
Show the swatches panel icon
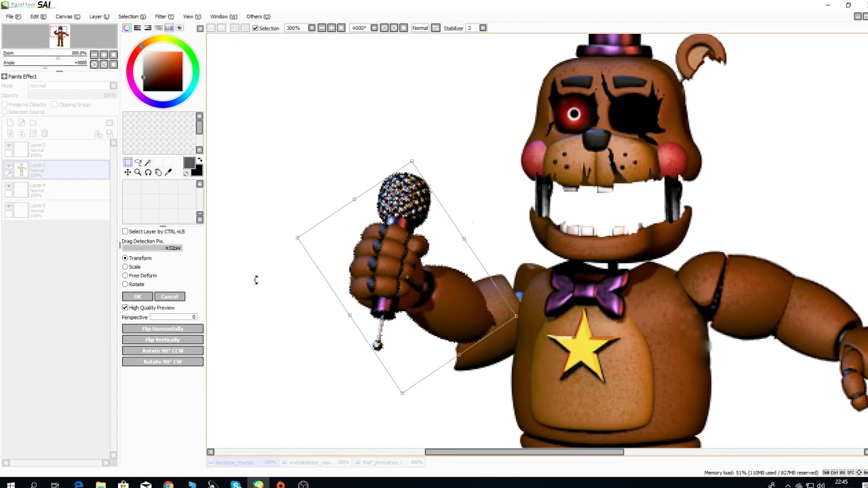[x=169, y=28]
